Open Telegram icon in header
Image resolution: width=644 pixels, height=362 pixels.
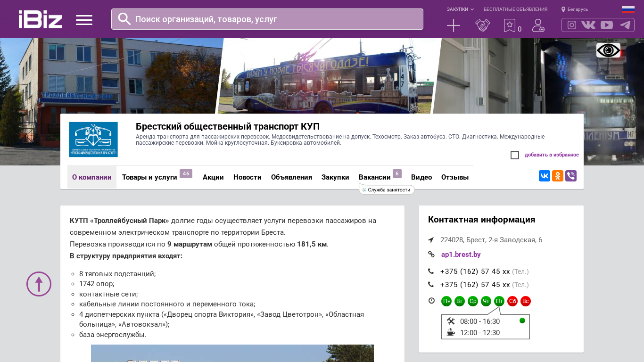click(x=625, y=25)
